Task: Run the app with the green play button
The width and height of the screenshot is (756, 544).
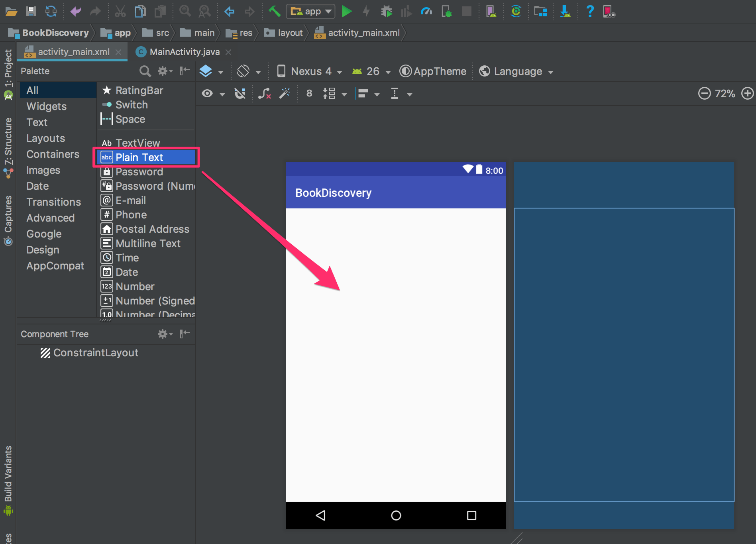Action: (346, 11)
